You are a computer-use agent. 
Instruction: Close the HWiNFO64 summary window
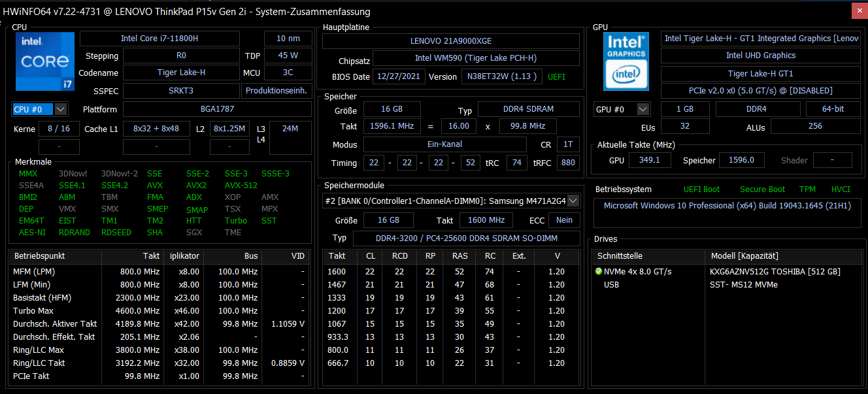tap(860, 10)
